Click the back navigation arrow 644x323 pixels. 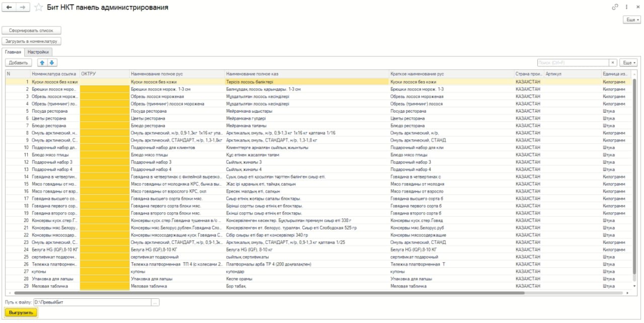9,8
